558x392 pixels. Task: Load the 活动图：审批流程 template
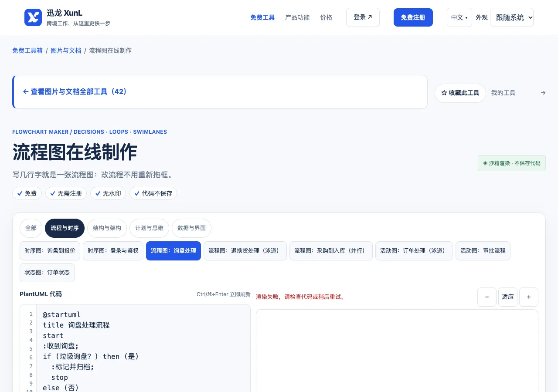(483, 251)
